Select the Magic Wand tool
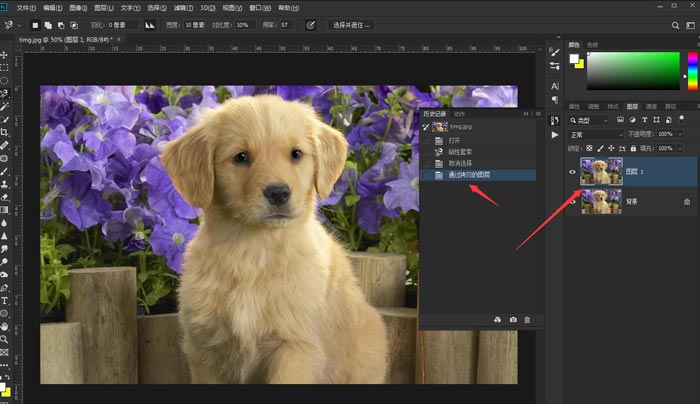 [4, 106]
